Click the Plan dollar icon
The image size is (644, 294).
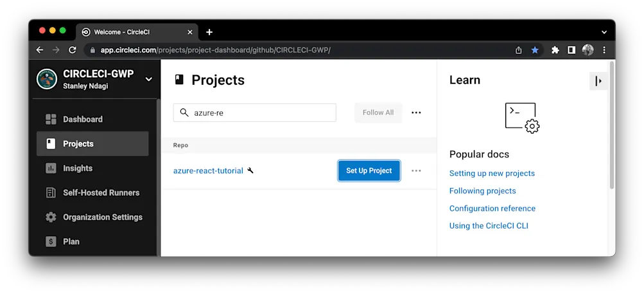point(51,241)
